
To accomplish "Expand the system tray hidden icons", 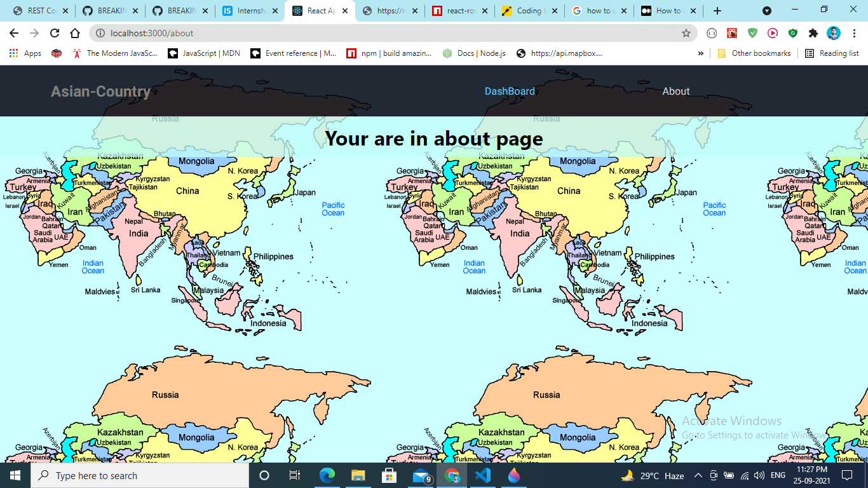I will point(698,475).
